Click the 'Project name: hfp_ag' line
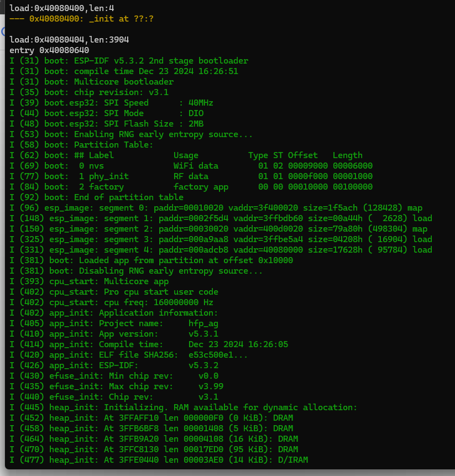Screen dimensions: 455x476 [x=114, y=323]
